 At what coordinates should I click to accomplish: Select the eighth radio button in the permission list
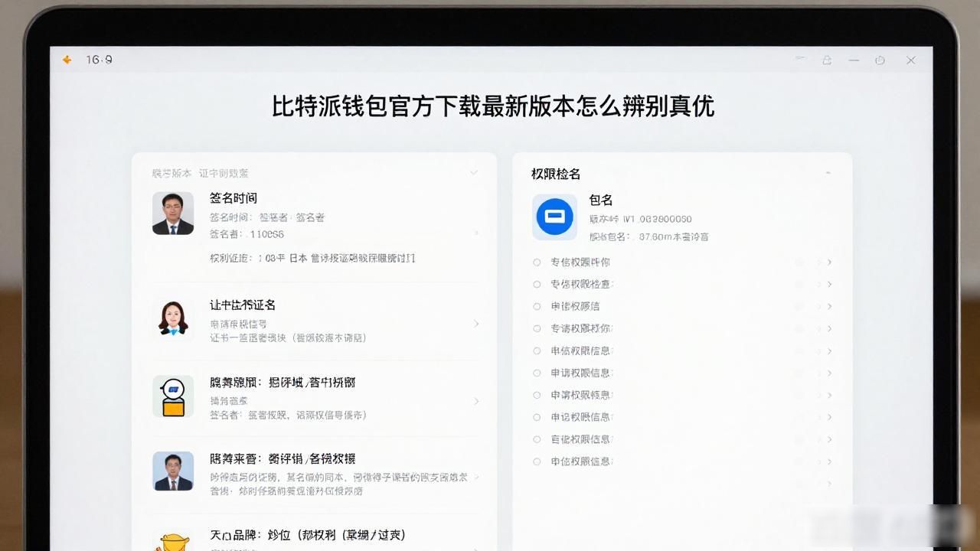tap(537, 417)
